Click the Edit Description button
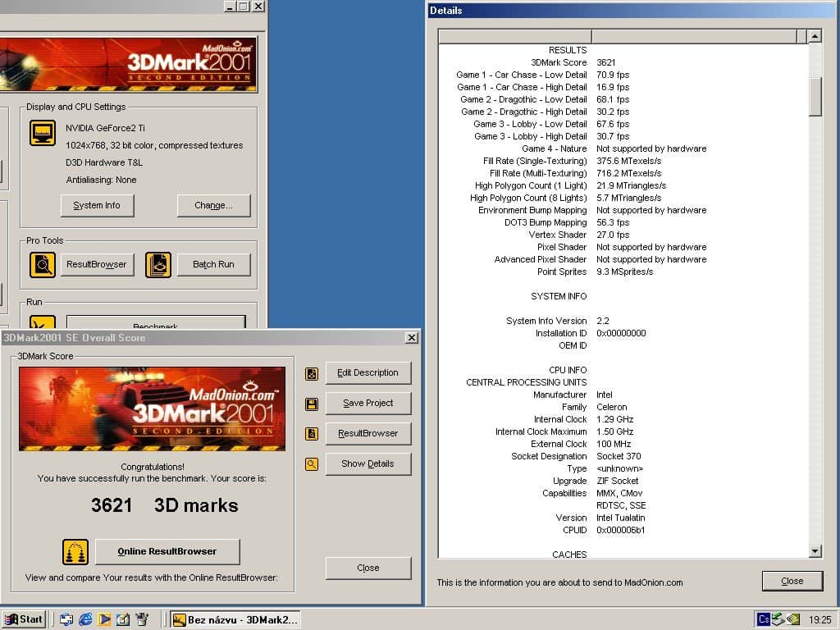The height and width of the screenshot is (630, 840). [368, 373]
